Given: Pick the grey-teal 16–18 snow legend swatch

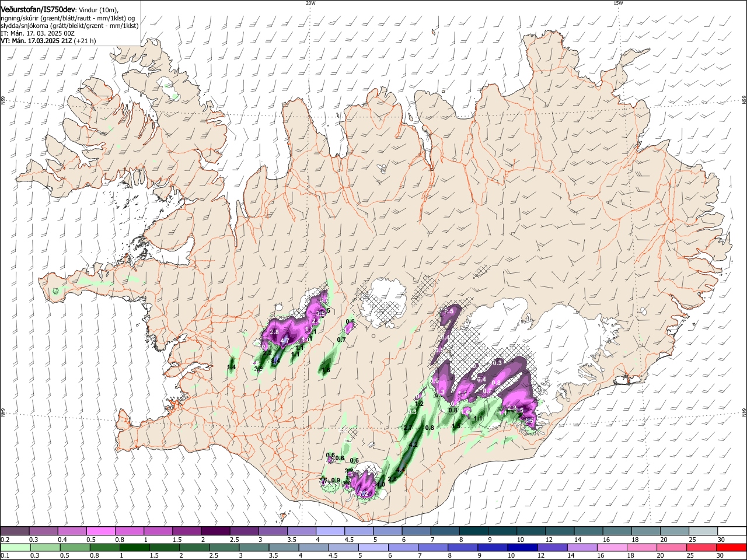Looking at the screenshot, I should (x=617, y=531).
